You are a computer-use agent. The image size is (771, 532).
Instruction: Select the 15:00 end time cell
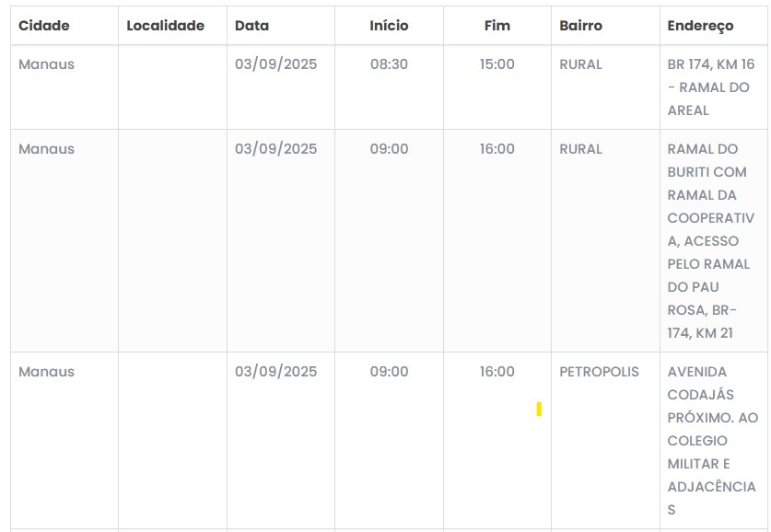pyautogui.click(x=496, y=64)
